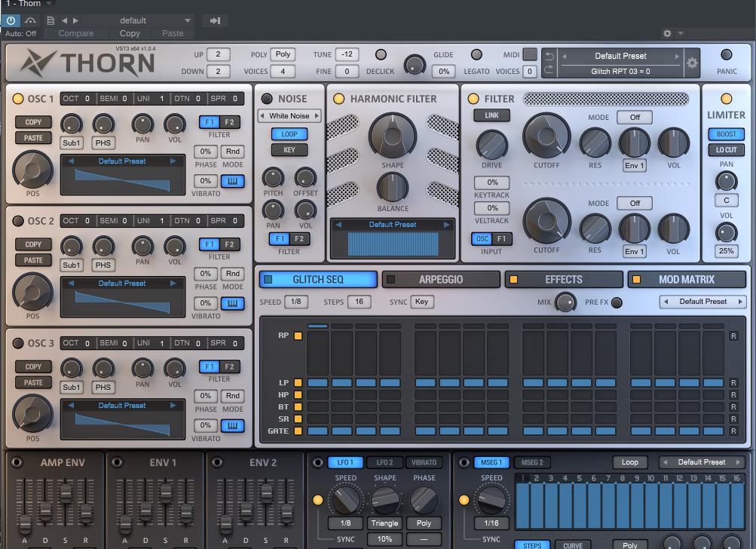This screenshot has width=756, height=549.
Task: Toggle limiter BOOST button
Action: pos(726,134)
